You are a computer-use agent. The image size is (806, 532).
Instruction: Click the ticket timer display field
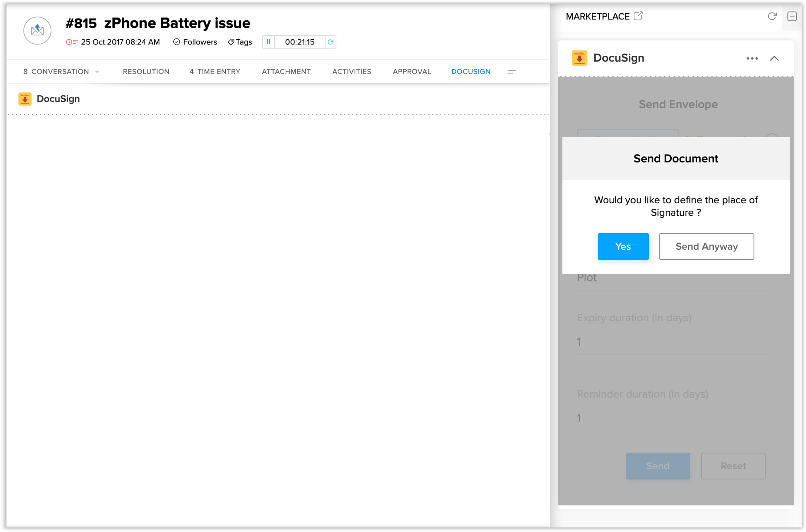[x=300, y=42]
